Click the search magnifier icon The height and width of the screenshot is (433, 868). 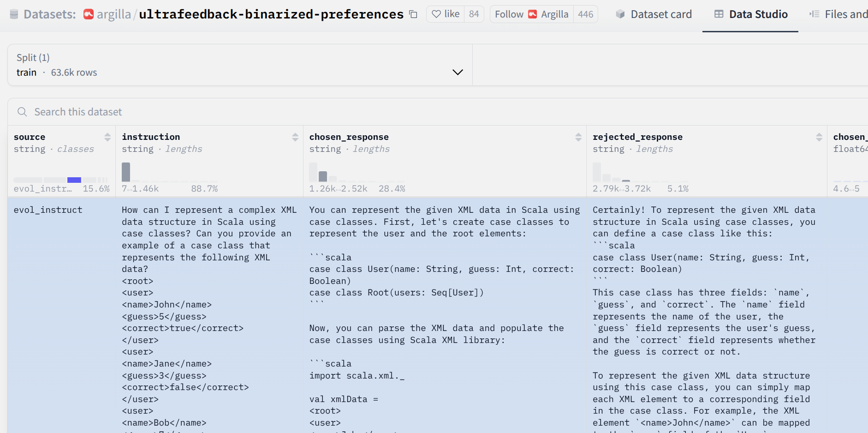click(x=22, y=112)
